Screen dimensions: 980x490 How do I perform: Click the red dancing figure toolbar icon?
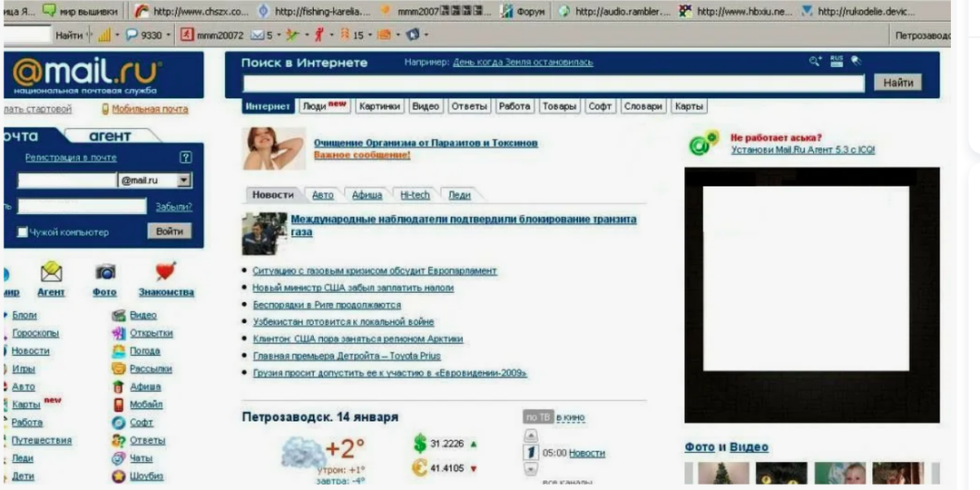(x=319, y=35)
